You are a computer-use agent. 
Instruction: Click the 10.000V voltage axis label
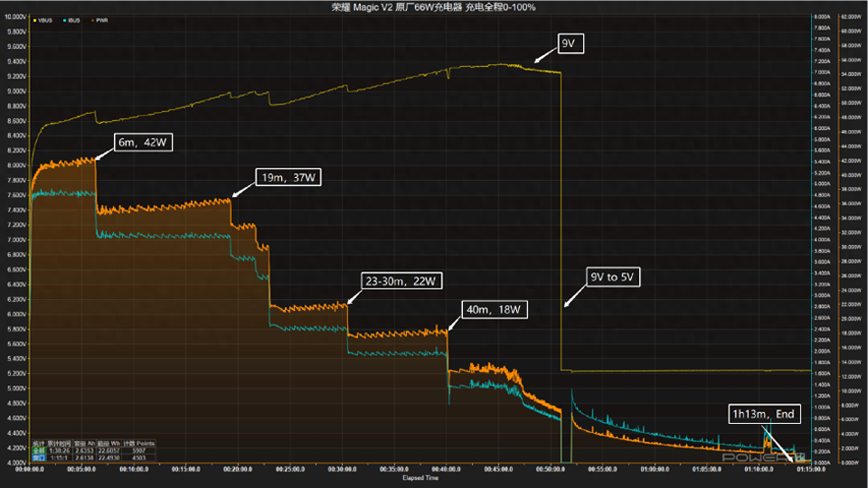click(15, 17)
